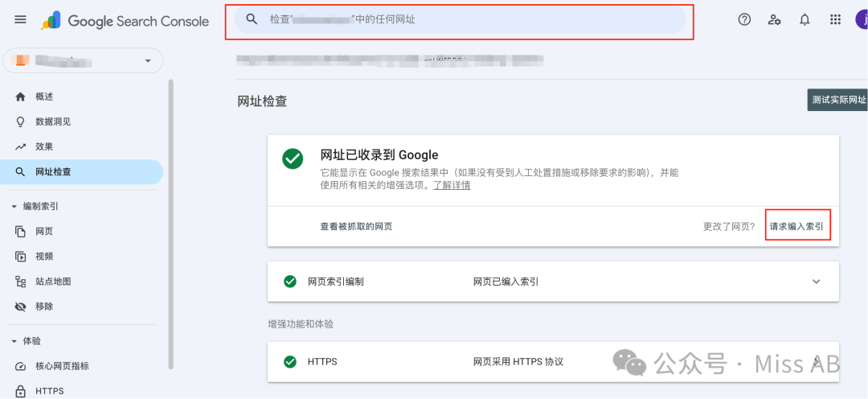Viewport: 868px width, 399px height.
Task: Click the Google Search Console logo
Action: 125,21
